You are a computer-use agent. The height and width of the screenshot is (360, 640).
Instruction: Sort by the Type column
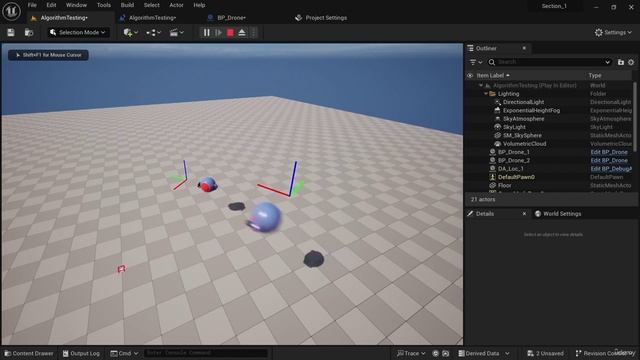point(595,76)
